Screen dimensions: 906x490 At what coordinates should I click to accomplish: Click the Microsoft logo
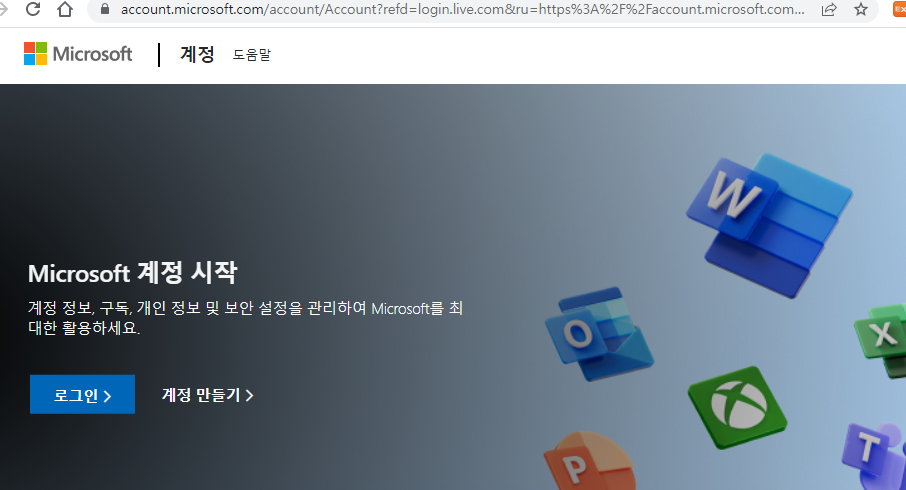pos(78,54)
